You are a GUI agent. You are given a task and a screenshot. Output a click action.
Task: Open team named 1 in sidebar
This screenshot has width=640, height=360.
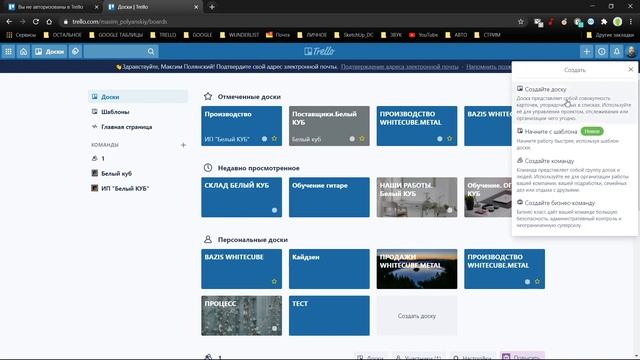(x=138, y=158)
